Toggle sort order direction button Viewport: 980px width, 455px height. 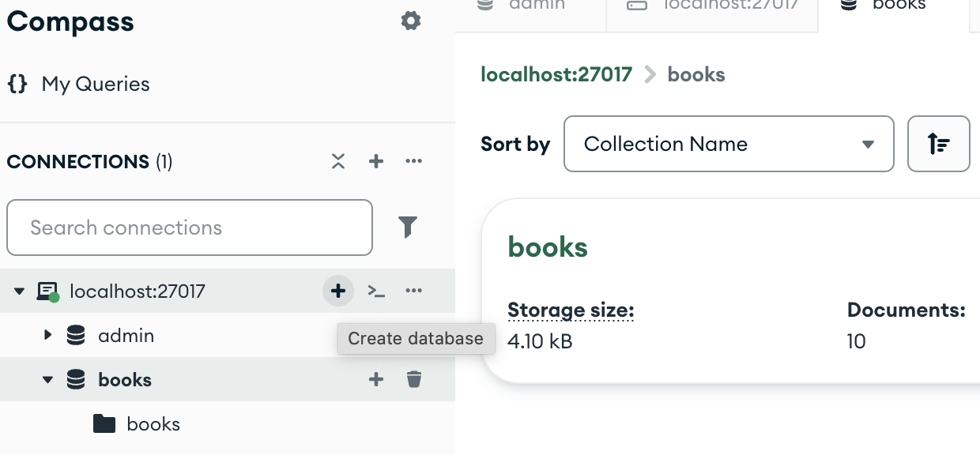click(x=939, y=144)
